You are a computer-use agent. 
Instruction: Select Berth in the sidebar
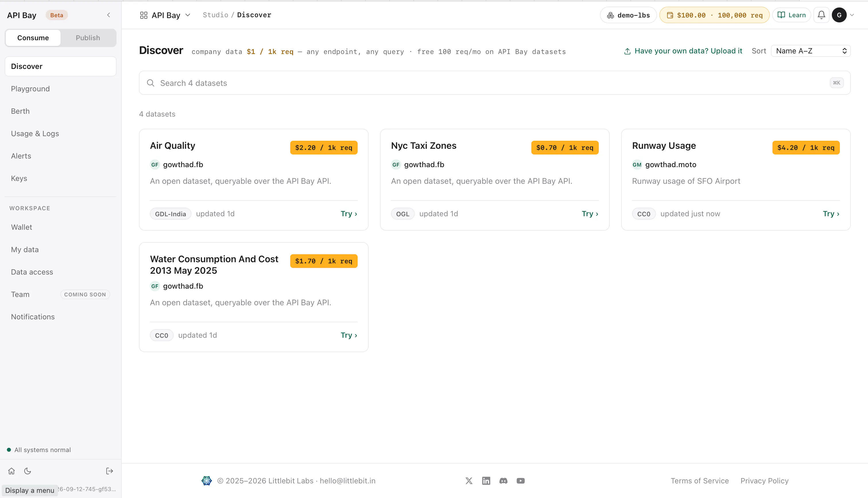point(61,111)
